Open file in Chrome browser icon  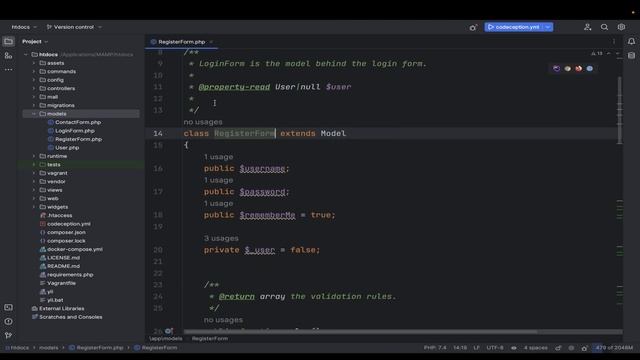567,69
